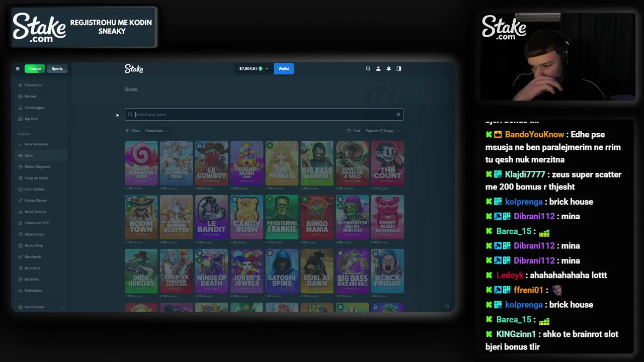644x362 pixels.
Task: Open the Black Friday game
Action: pos(387,271)
